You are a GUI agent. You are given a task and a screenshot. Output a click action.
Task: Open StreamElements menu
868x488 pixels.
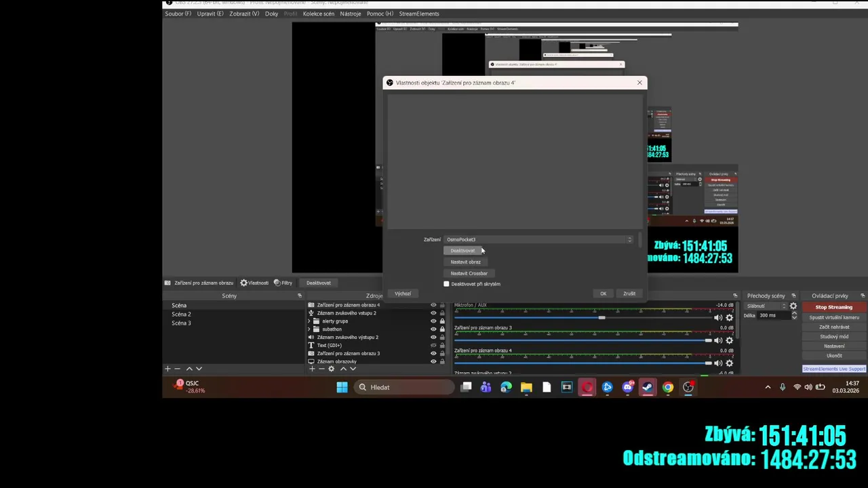click(419, 14)
